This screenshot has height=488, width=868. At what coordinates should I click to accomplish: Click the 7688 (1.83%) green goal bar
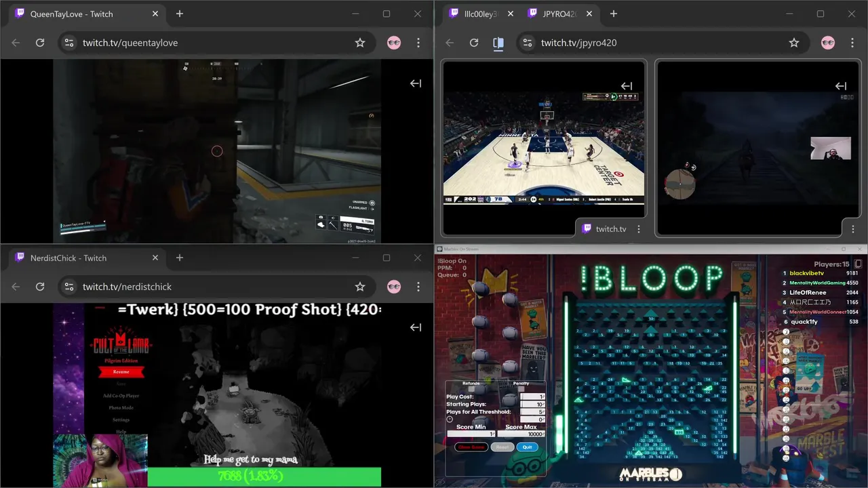(x=264, y=477)
